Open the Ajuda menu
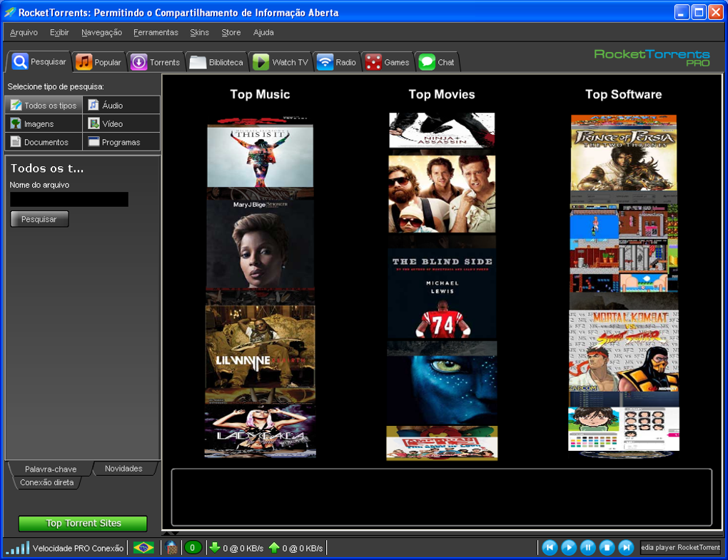Image resolution: width=728 pixels, height=560 pixels. tap(263, 33)
